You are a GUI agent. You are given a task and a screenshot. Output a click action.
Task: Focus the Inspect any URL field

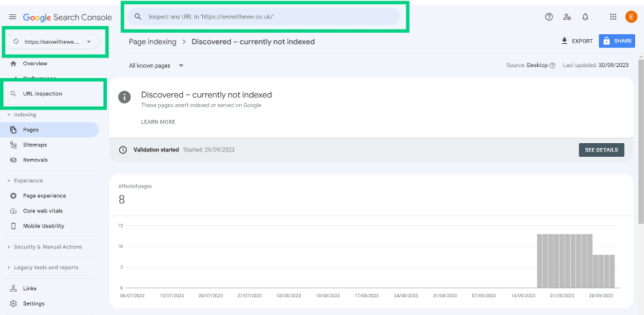(x=263, y=17)
